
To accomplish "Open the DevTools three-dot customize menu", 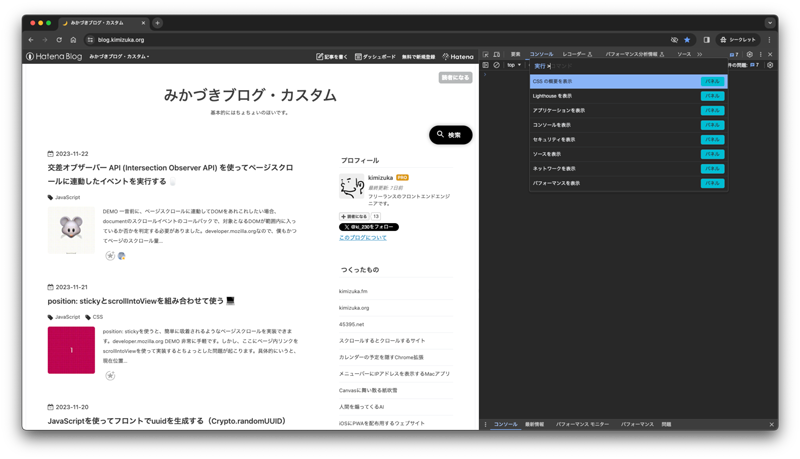I will click(x=760, y=55).
